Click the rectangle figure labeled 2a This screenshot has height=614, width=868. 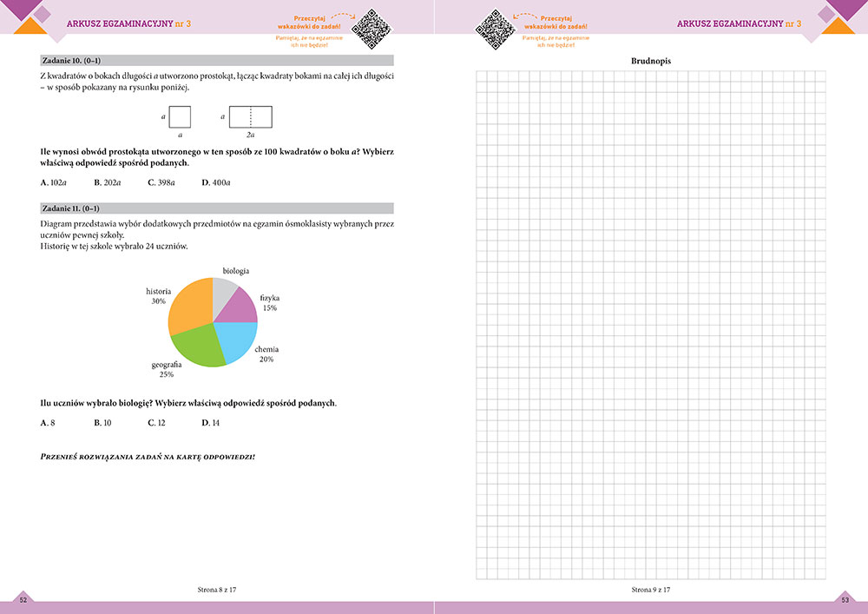tap(251, 117)
